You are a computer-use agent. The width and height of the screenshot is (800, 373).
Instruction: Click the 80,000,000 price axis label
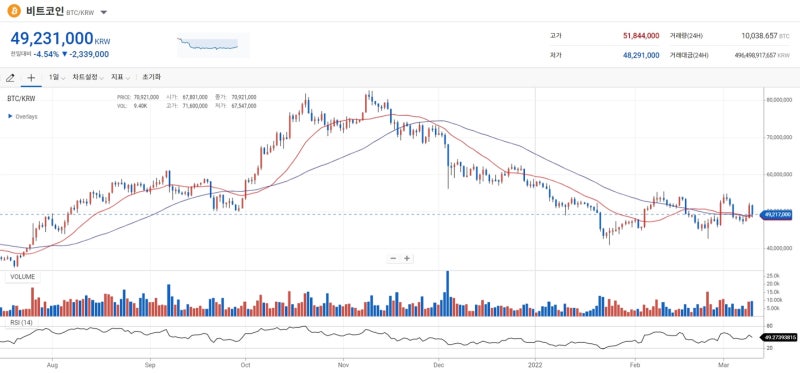coord(779,100)
